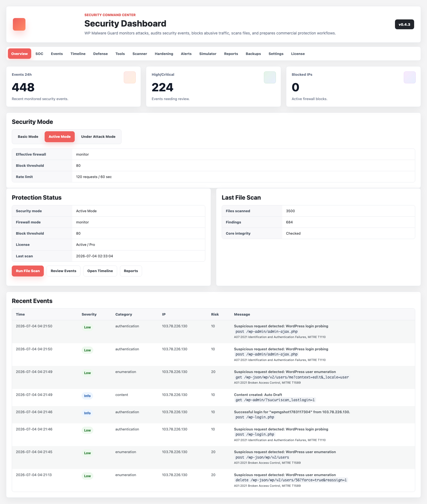This screenshot has height=504, width=427.
Task: Click the High/Critical card icon
Action: coord(270,77)
